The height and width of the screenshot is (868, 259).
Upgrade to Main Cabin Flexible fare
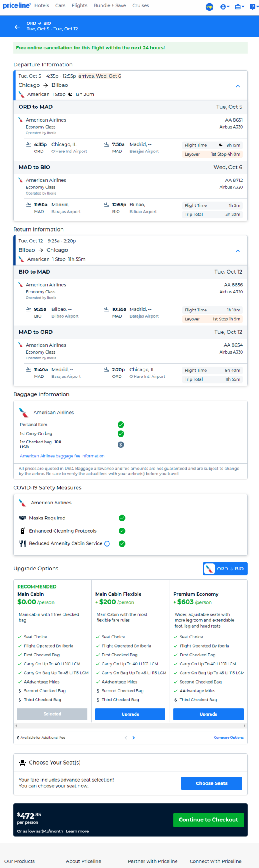pos(130,714)
